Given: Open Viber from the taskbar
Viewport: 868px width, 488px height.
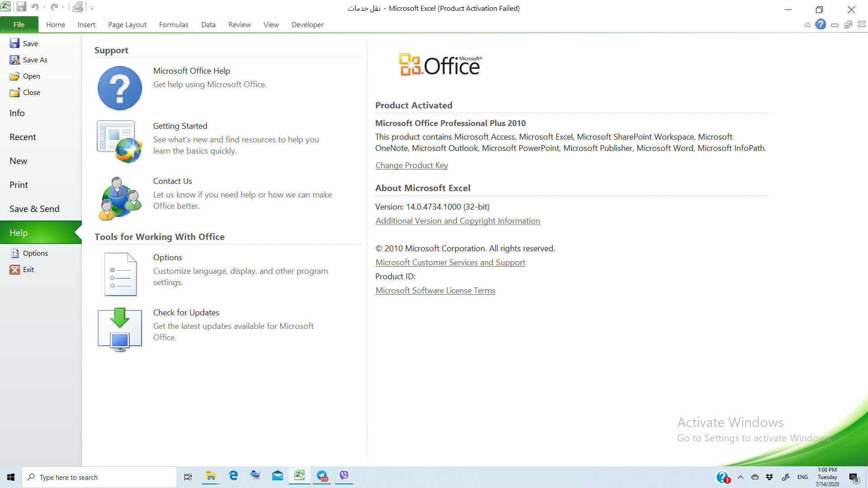Looking at the screenshot, I should click(x=344, y=476).
